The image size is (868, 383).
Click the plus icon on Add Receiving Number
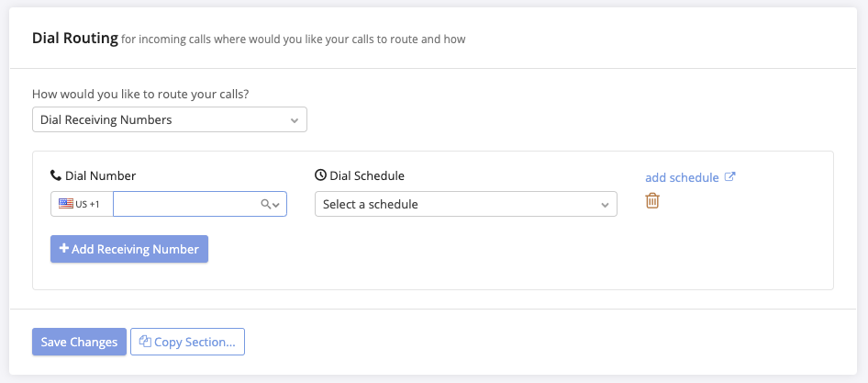tap(64, 249)
